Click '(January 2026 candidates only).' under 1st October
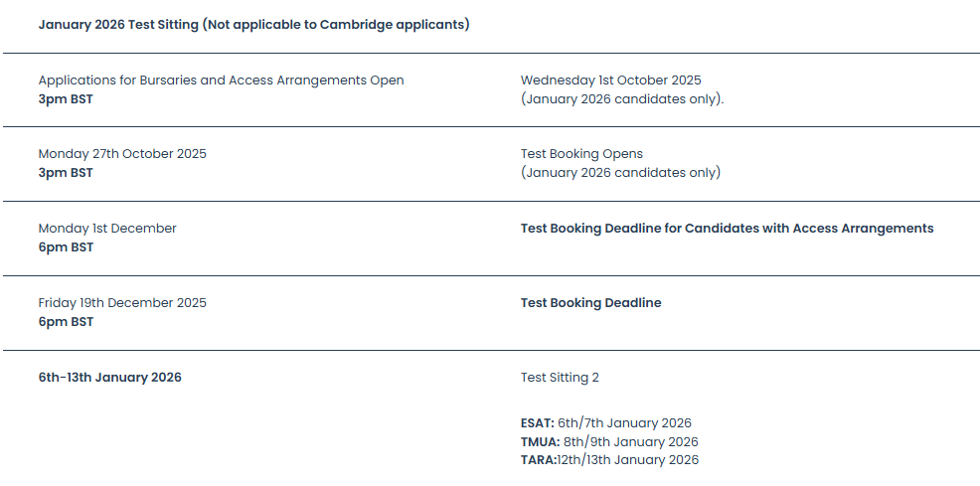Screen dimensions: 980x486 (x=622, y=99)
